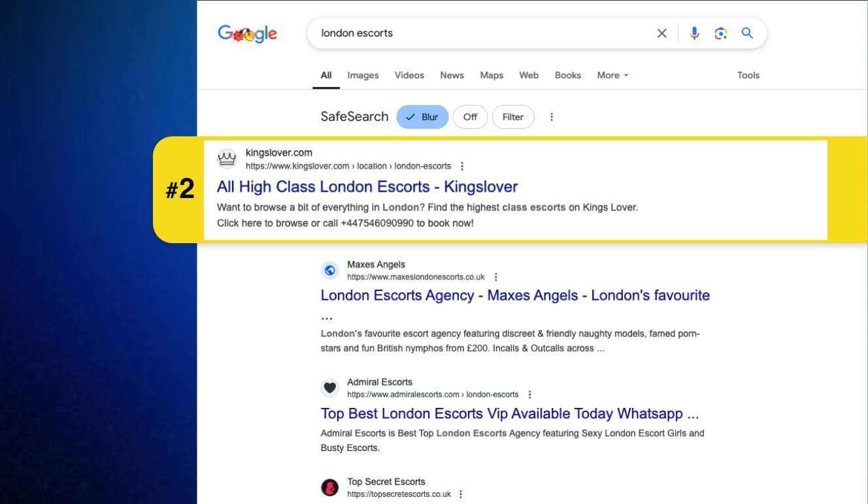Expand the More search categories dropdown
Image resolution: width=868 pixels, height=504 pixels.
[612, 75]
